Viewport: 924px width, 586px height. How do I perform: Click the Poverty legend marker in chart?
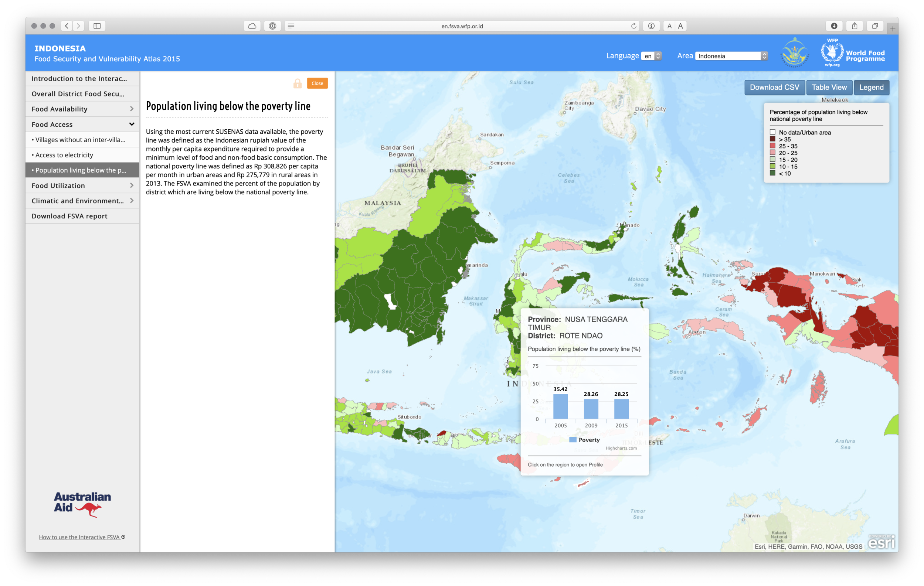(573, 440)
